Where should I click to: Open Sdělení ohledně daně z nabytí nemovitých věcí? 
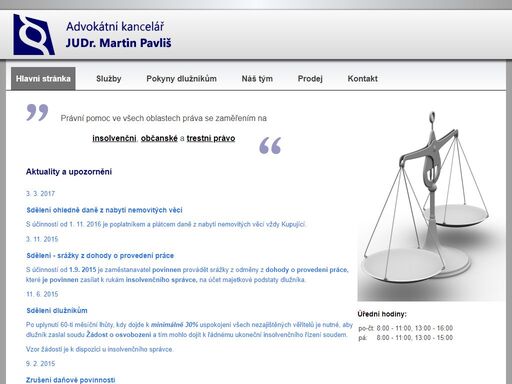(104, 210)
